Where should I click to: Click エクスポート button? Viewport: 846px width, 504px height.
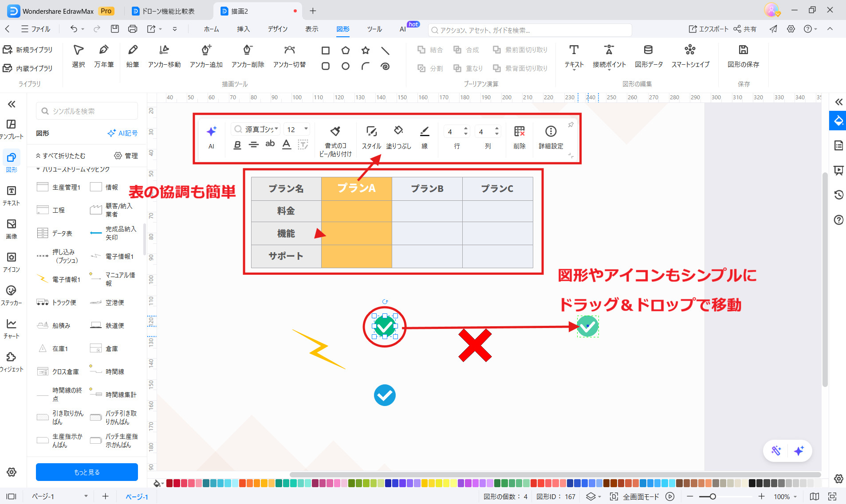(708, 29)
